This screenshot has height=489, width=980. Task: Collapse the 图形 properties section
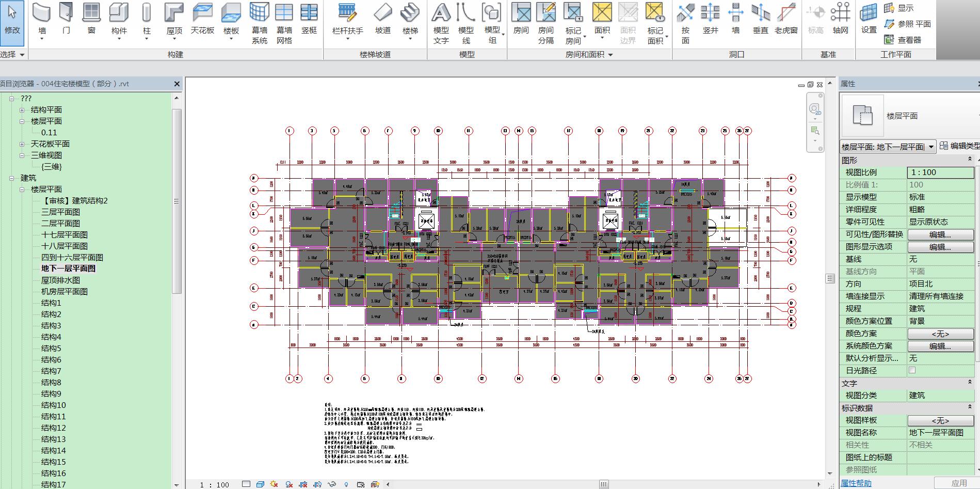click(x=970, y=160)
